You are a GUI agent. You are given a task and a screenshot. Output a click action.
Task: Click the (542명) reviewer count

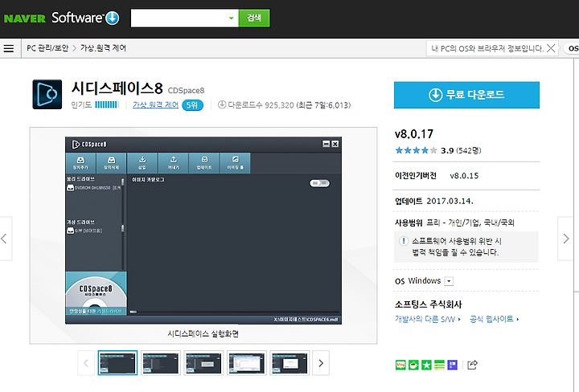coord(469,150)
